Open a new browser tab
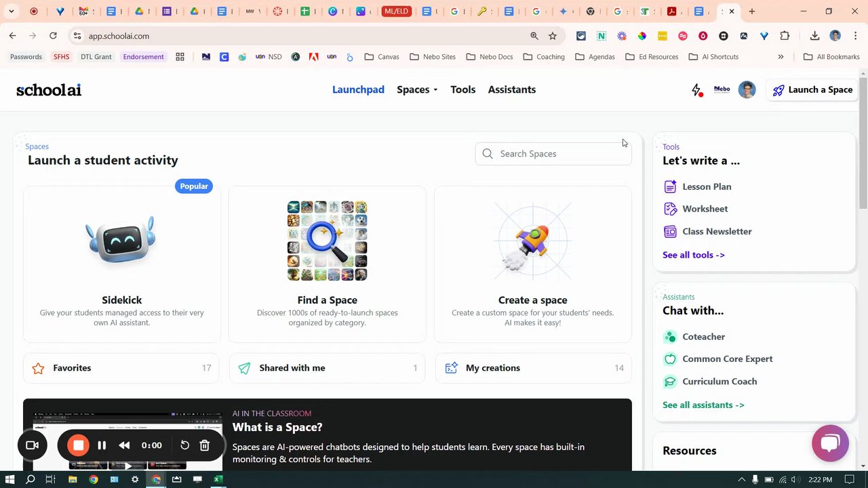 pos(752,12)
